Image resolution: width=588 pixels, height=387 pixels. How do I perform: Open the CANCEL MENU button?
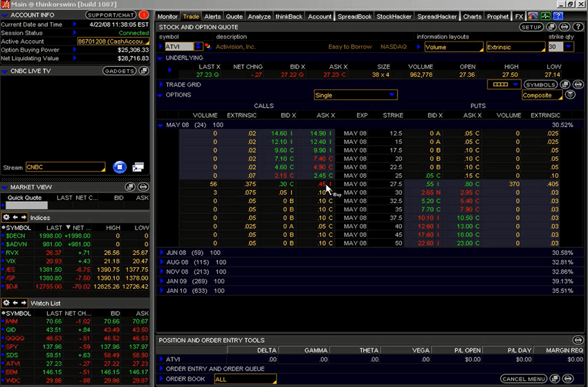[x=524, y=379]
